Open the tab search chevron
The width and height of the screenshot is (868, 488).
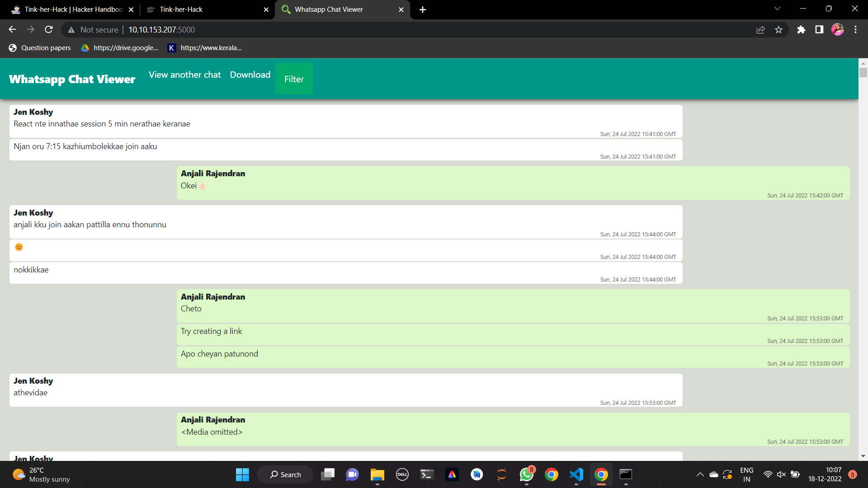(777, 9)
